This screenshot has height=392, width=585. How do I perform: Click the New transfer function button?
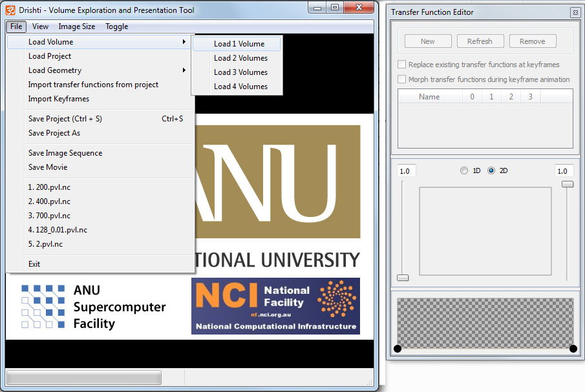click(x=428, y=41)
